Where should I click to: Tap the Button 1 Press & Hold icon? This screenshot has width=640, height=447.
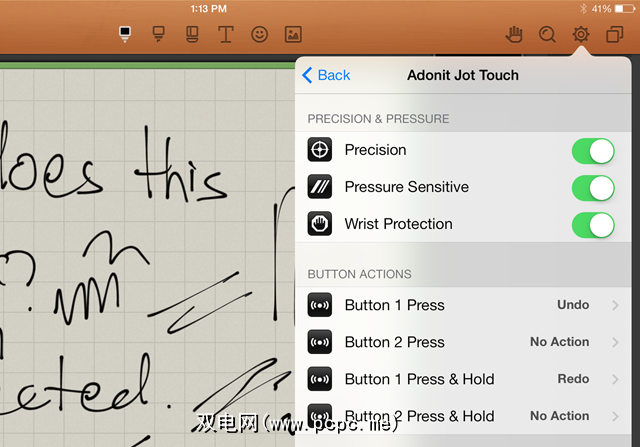tap(320, 379)
